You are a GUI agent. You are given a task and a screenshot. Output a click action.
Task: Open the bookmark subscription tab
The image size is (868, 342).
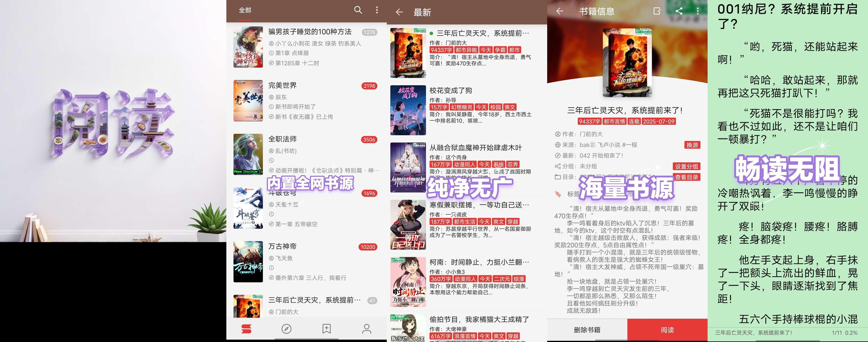coord(326,329)
